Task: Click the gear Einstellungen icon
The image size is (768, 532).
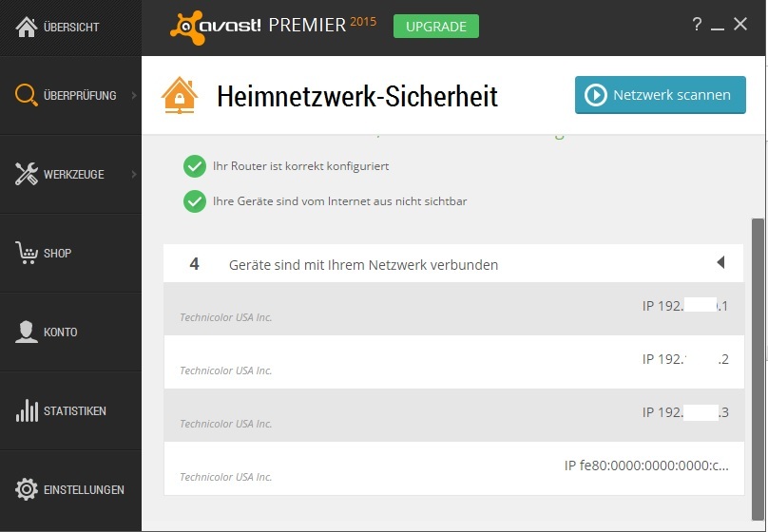Action: pos(26,489)
